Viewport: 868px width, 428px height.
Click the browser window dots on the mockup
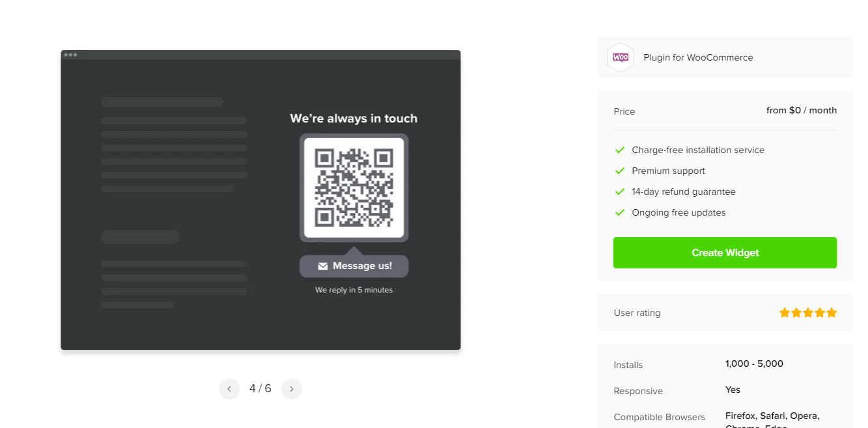point(72,55)
